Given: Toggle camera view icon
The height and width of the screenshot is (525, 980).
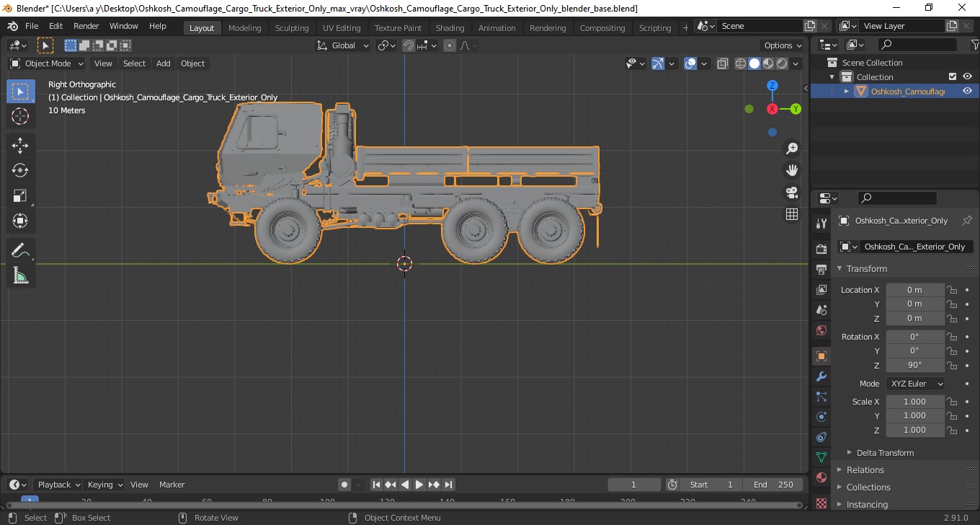Looking at the screenshot, I should pyautogui.click(x=792, y=193).
